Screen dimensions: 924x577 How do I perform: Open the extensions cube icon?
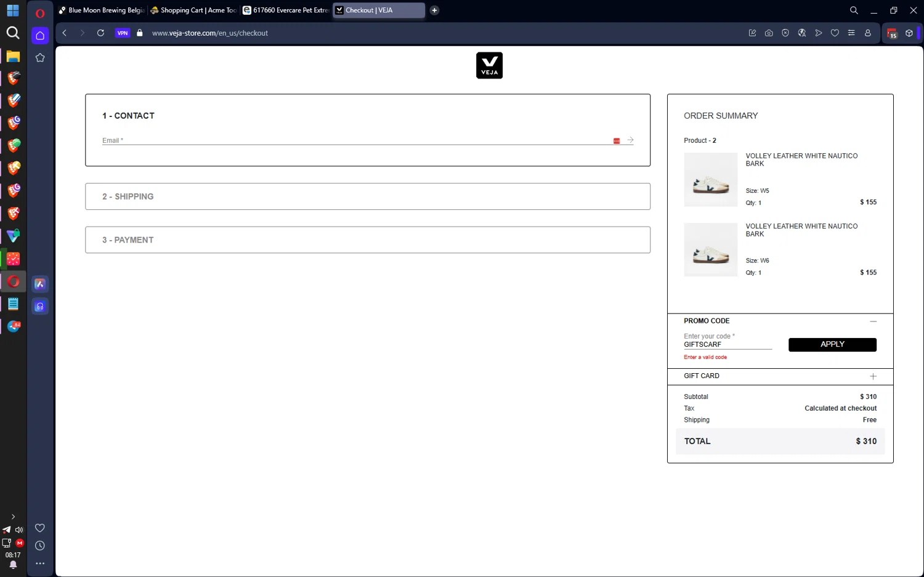(909, 33)
